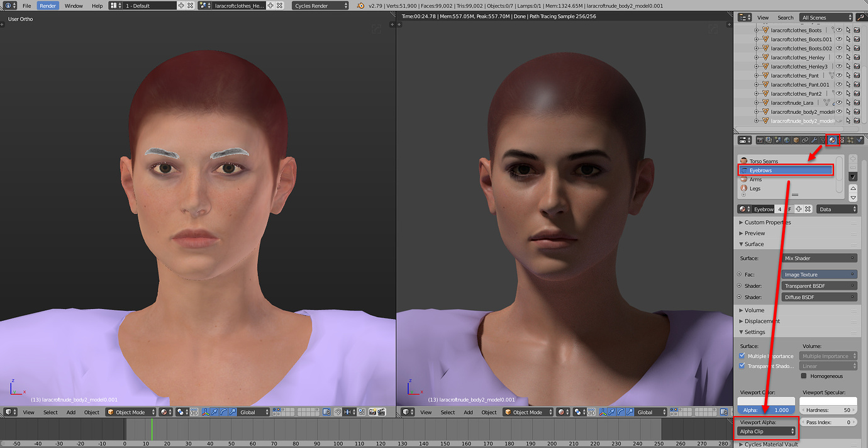Select the scale manipulator in left viewport
Viewport: 868px width, 448px height.
click(x=232, y=412)
